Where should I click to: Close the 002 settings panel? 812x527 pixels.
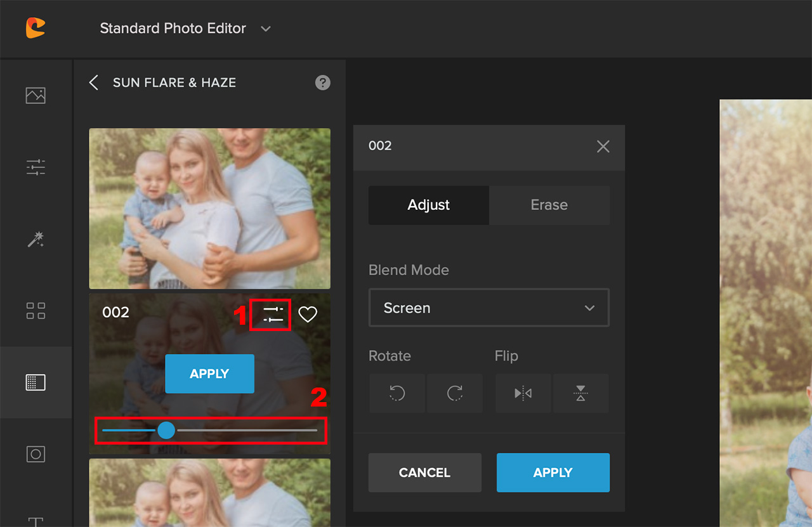[x=603, y=146]
